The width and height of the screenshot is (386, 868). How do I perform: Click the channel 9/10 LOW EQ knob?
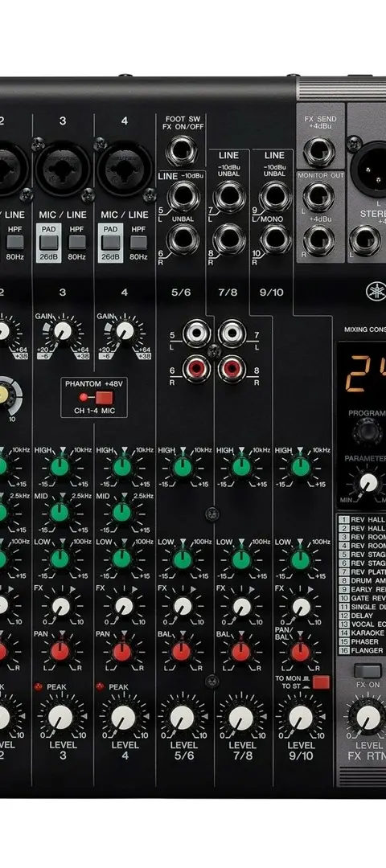coord(301,559)
